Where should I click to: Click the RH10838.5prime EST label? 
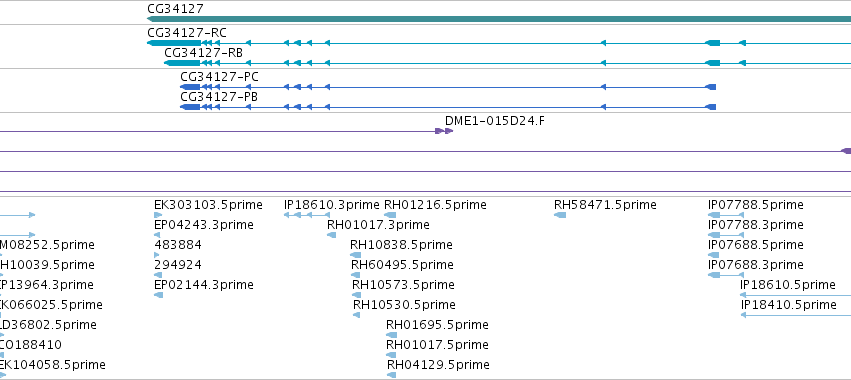click(401, 245)
